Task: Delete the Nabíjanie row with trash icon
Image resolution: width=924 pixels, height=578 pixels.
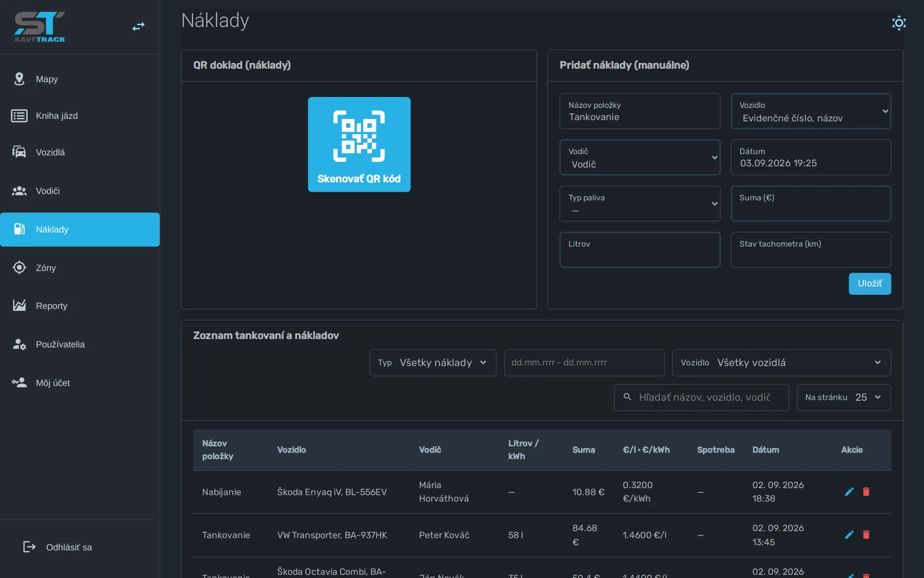Action: [x=866, y=492]
